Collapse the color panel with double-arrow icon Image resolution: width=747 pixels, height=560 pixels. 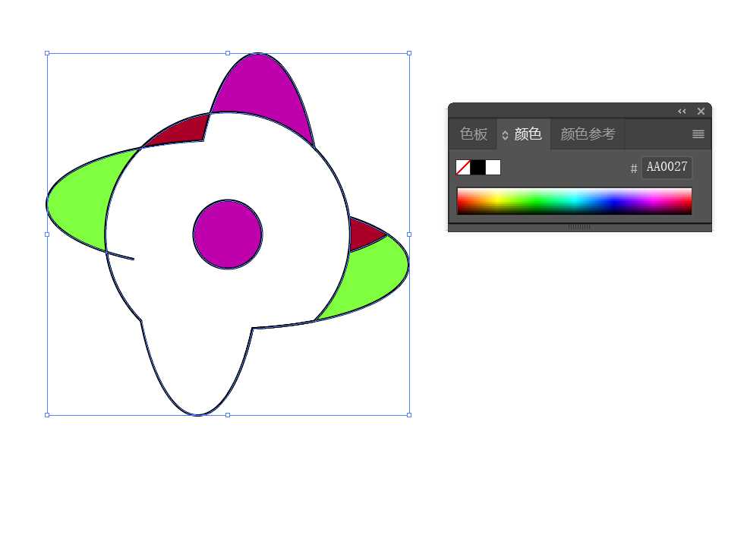tap(682, 111)
